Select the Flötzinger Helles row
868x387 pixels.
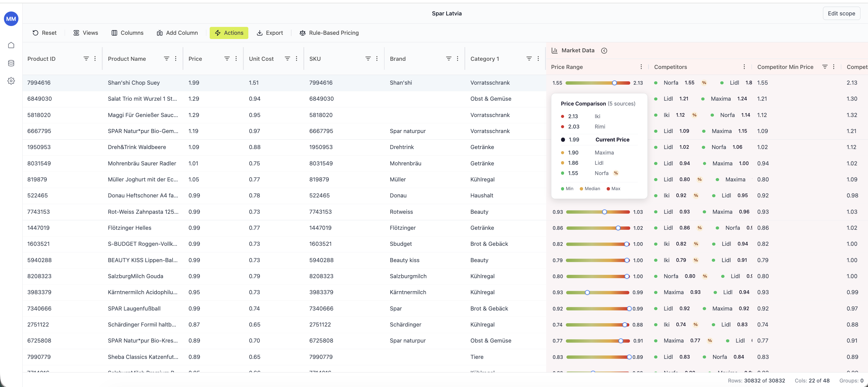click(x=129, y=228)
